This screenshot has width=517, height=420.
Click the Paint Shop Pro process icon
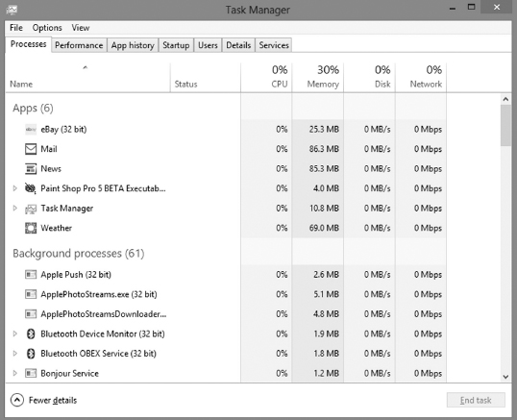tap(31, 188)
